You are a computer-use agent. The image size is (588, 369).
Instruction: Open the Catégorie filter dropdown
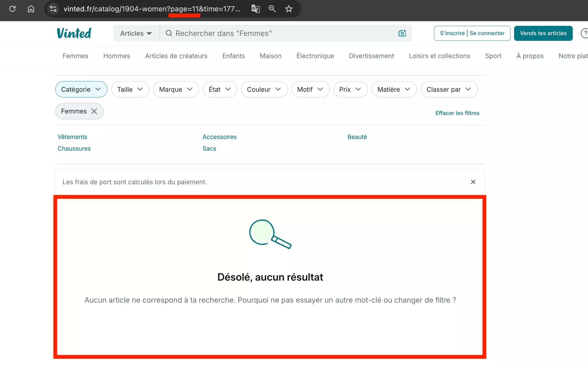(81, 89)
